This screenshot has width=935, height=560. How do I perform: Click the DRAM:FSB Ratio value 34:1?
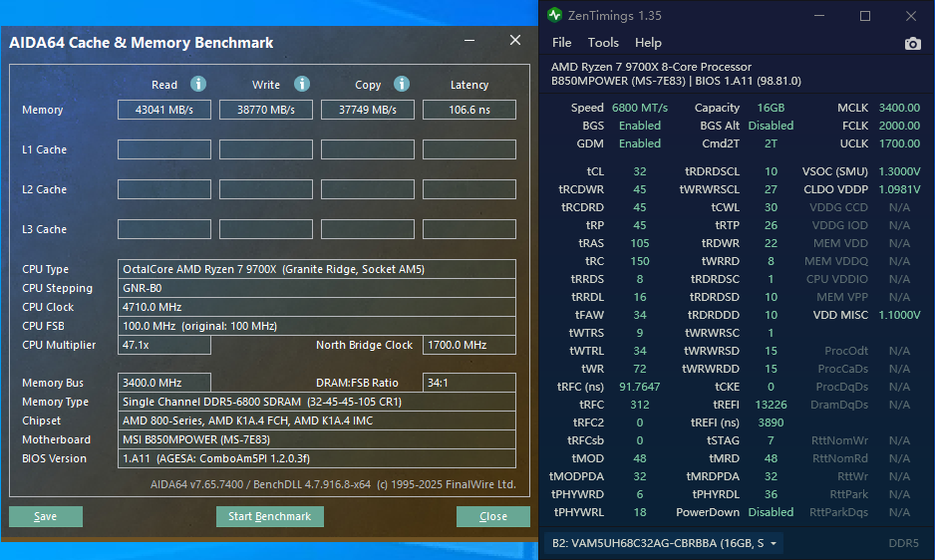(469, 383)
